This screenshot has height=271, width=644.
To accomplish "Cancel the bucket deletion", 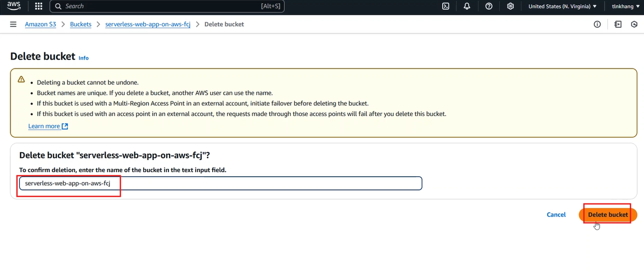I will pos(556,214).
